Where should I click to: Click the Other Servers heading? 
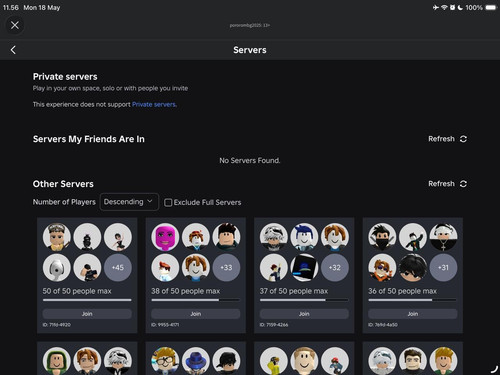pyautogui.click(x=63, y=184)
